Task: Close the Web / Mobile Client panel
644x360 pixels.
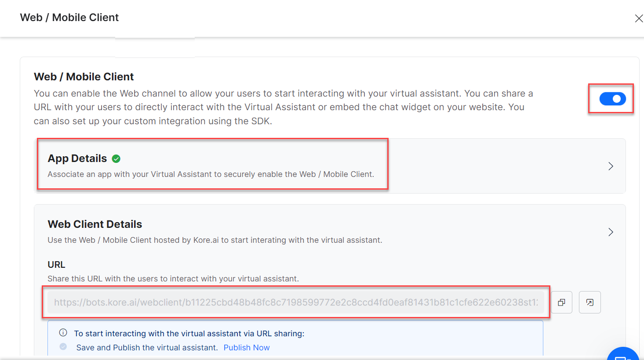Action: [638, 18]
